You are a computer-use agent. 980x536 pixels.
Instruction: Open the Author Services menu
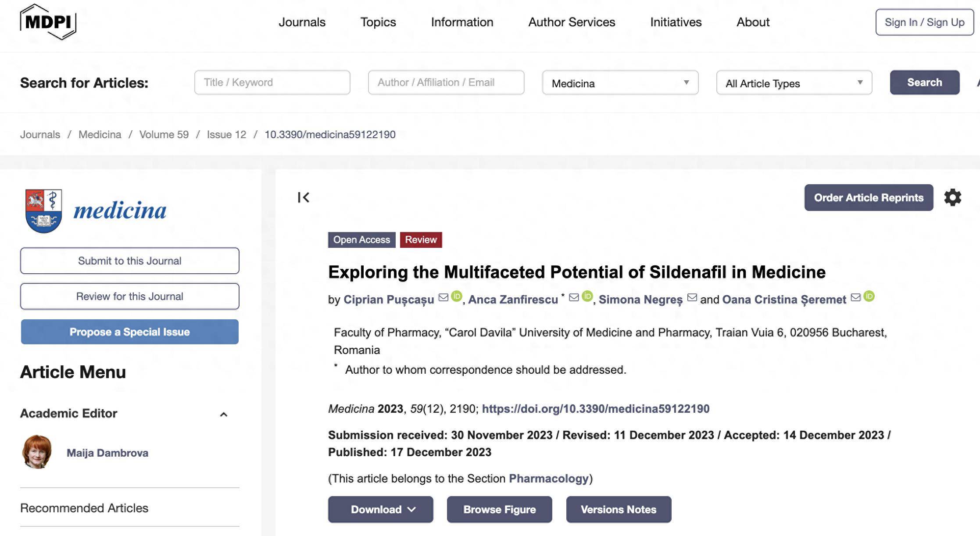click(572, 22)
